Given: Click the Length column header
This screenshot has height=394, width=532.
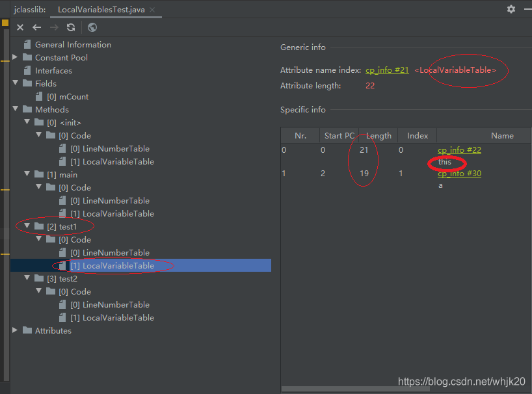Looking at the screenshot, I should [x=379, y=136].
